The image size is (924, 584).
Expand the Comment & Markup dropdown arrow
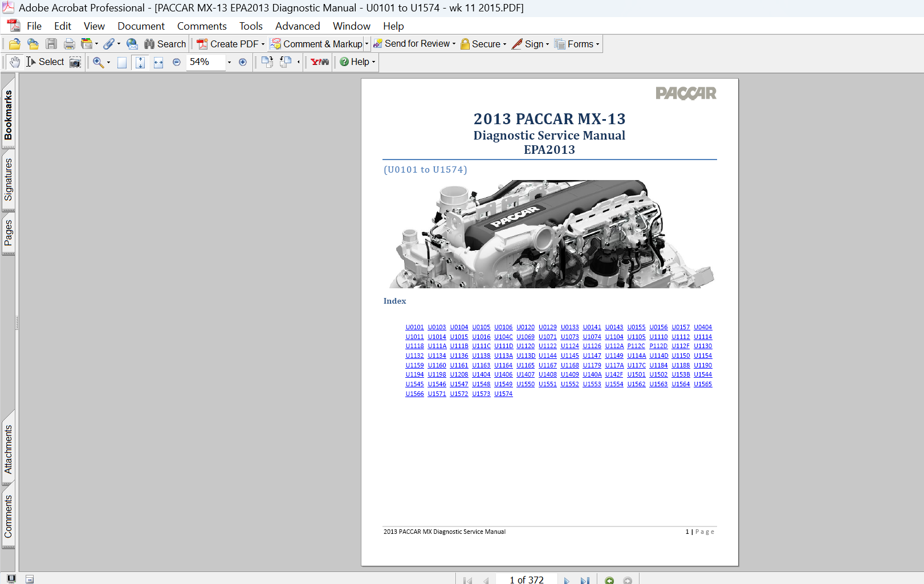click(x=367, y=44)
